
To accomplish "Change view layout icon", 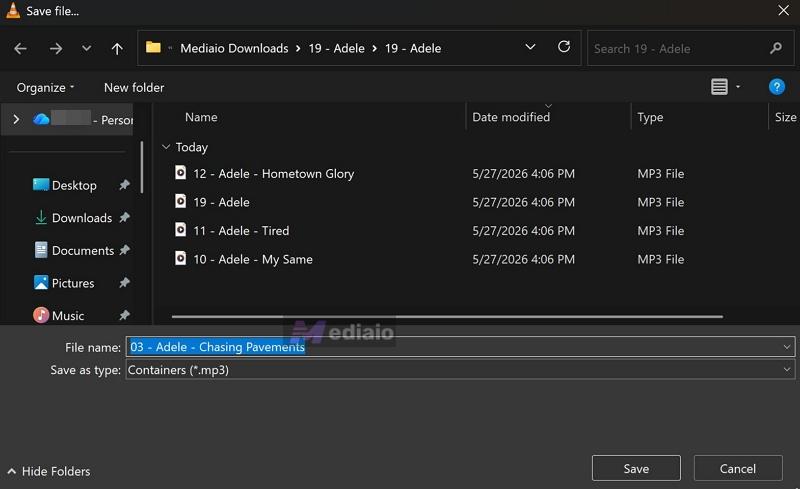I will tap(719, 87).
